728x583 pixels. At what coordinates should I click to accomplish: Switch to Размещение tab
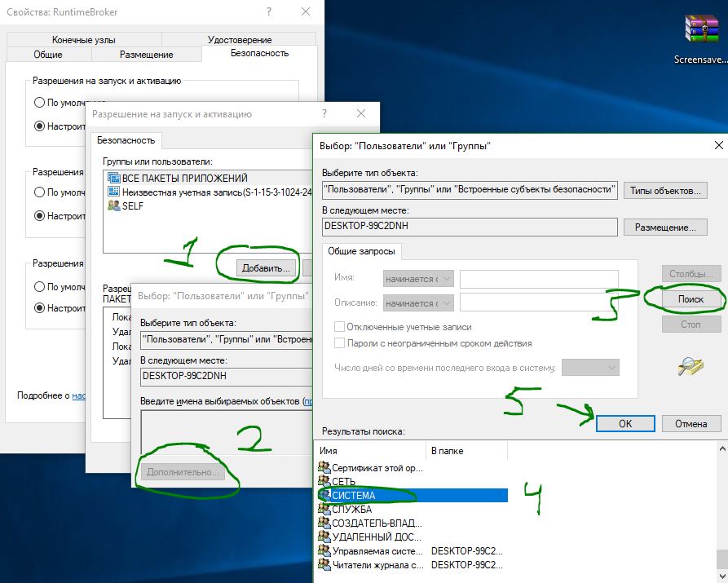147,55
